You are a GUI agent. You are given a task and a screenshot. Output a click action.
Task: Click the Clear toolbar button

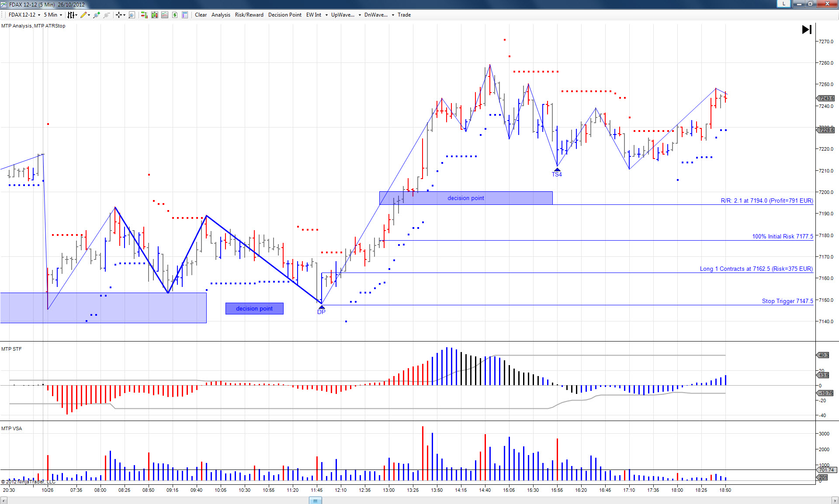click(201, 15)
